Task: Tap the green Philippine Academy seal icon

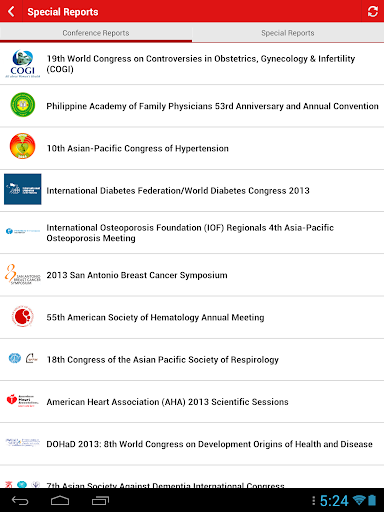Action: click(23, 105)
